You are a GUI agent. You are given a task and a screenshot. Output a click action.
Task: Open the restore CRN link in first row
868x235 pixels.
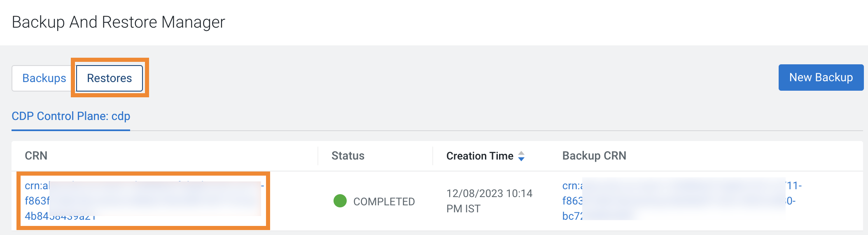tap(37, 186)
